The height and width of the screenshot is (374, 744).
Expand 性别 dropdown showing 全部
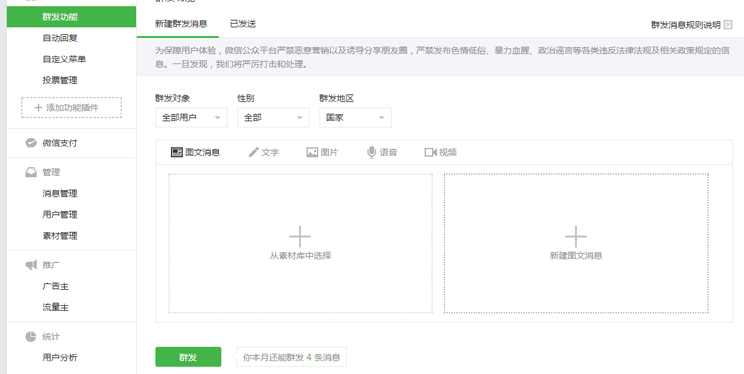273,118
